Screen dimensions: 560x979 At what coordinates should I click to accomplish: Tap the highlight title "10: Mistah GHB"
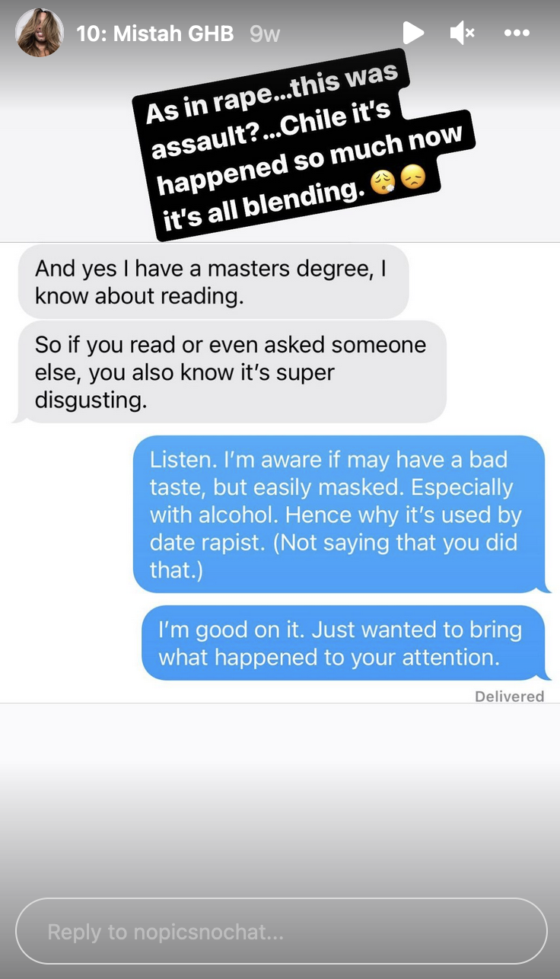155,33
